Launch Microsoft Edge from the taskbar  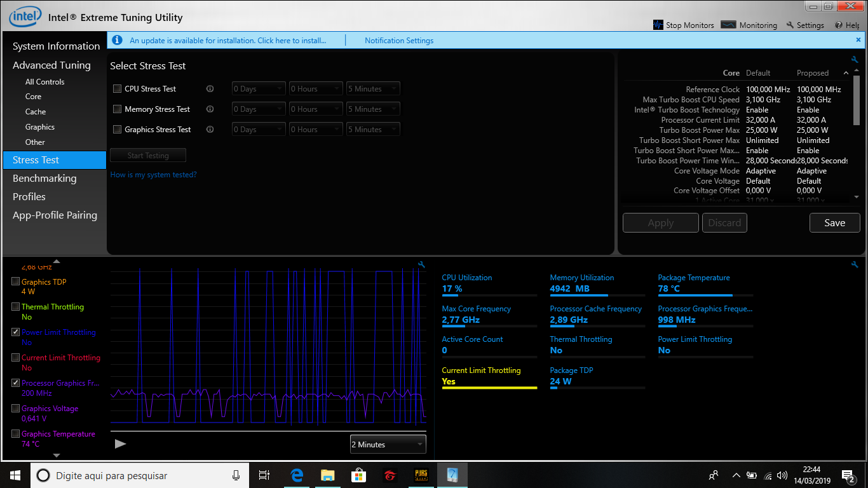297,475
